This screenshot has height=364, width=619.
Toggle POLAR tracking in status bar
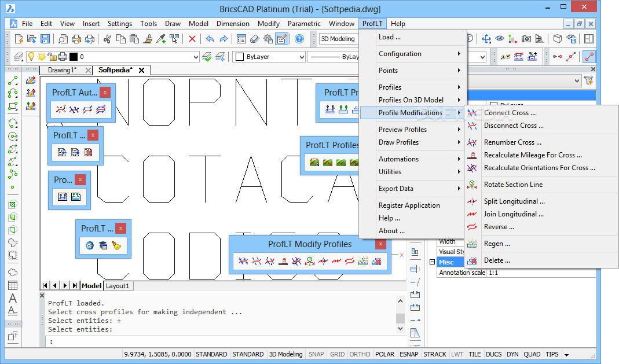(x=384, y=354)
